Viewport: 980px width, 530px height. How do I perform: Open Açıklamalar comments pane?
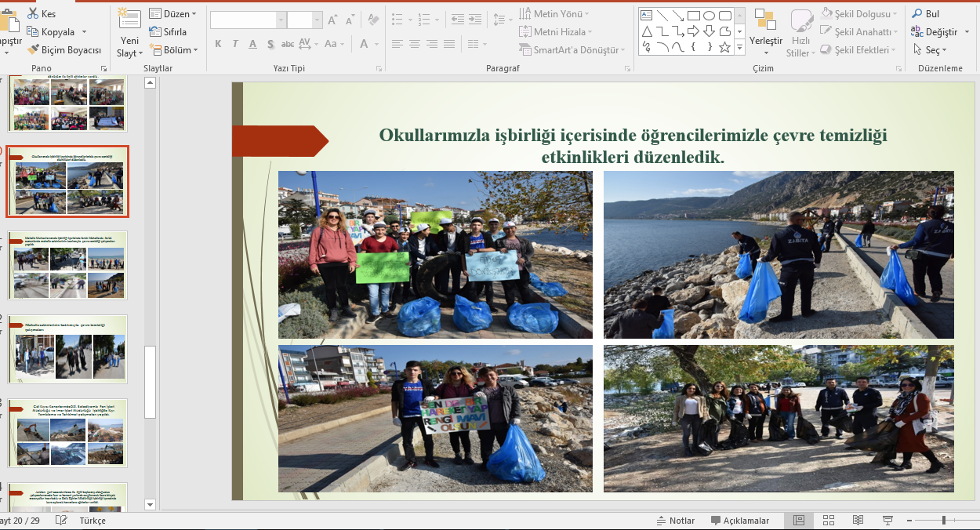[740, 521]
